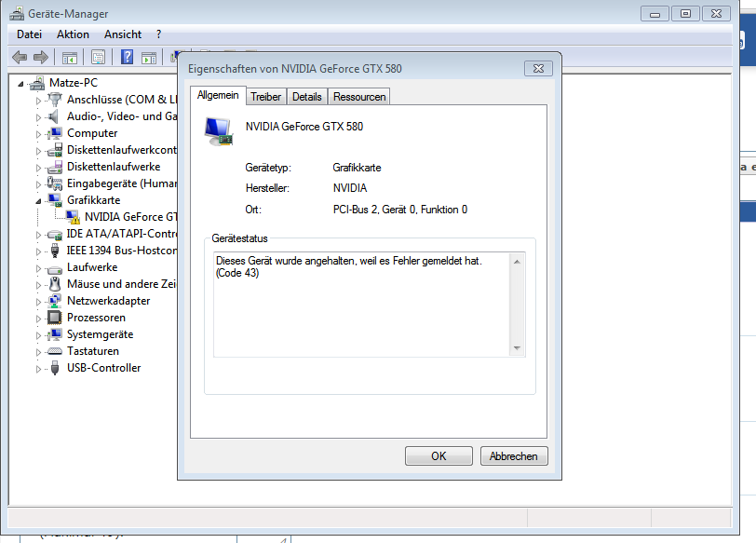The height and width of the screenshot is (543, 756).
Task: Click the Mäuse und andere Zeigegeräte mouse icon
Action: tap(55, 284)
